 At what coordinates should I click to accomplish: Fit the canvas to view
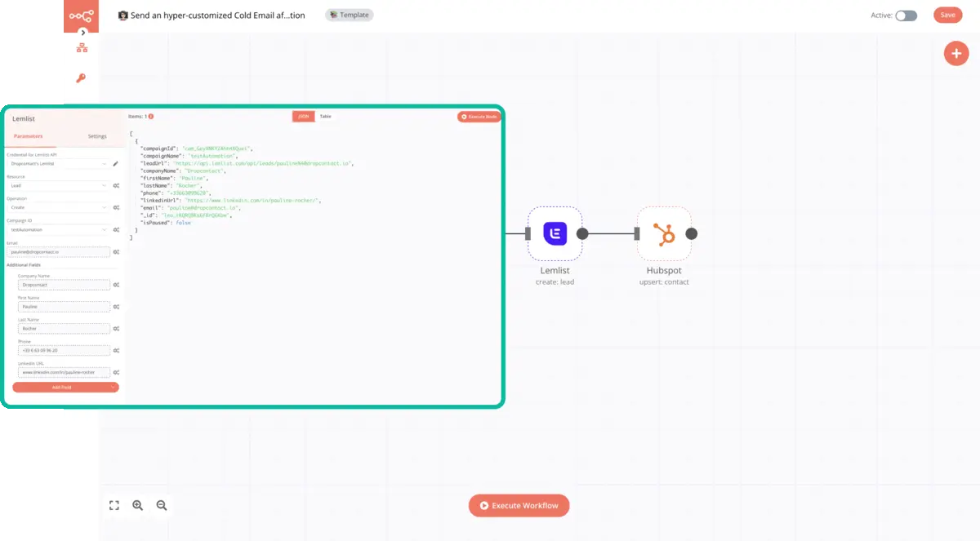tap(114, 505)
